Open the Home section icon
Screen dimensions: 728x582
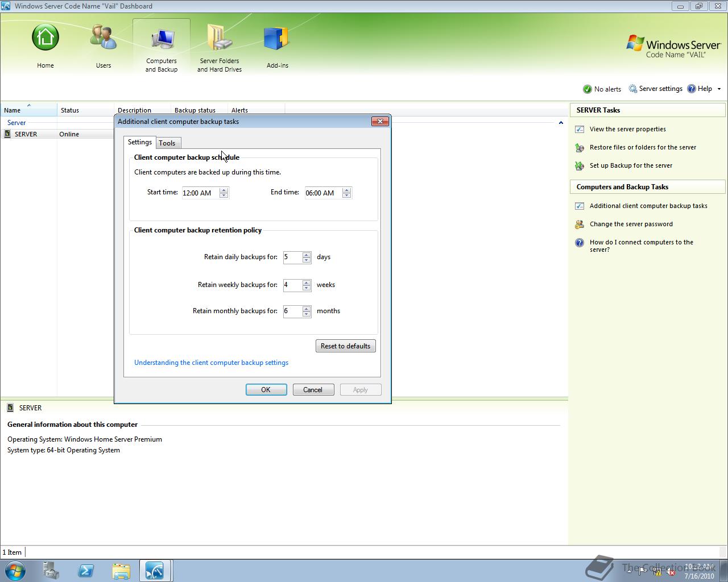[45, 38]
